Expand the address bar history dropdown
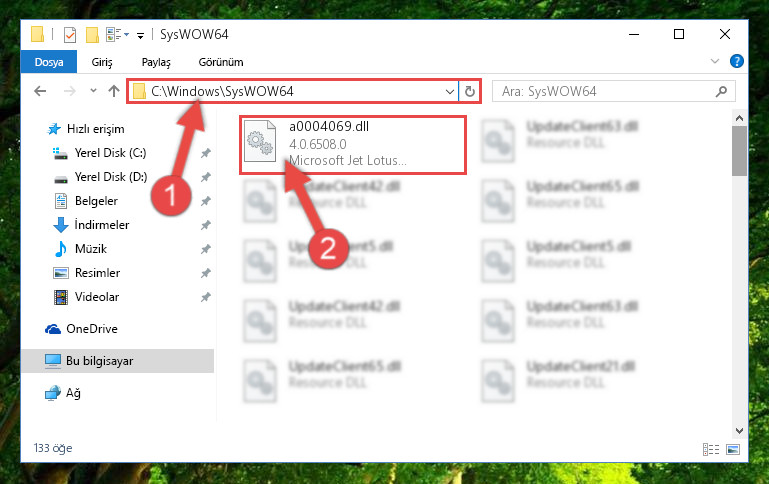769x484 pixels. click(449, 92)
